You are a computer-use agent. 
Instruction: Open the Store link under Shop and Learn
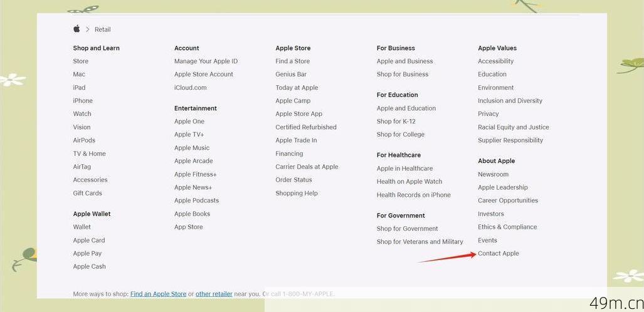click(x=80, y=61)
